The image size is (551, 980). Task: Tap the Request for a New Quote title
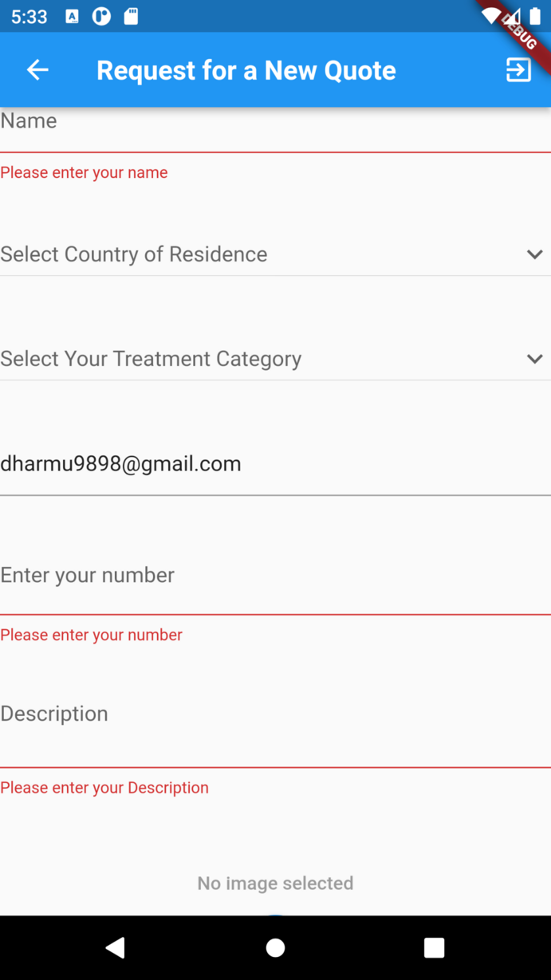point(246,70)
